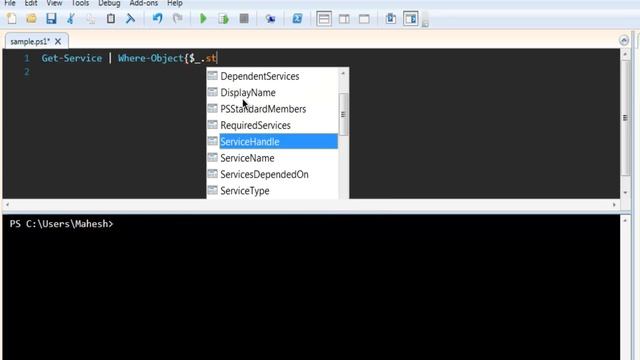Paste from clipboard toolbar icon
640x360 pixels.
111,19
